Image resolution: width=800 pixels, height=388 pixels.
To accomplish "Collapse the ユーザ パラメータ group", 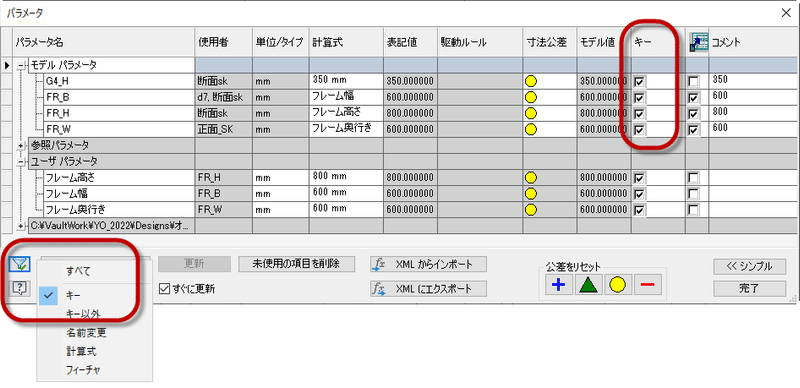I will click(x=21, y=162).
